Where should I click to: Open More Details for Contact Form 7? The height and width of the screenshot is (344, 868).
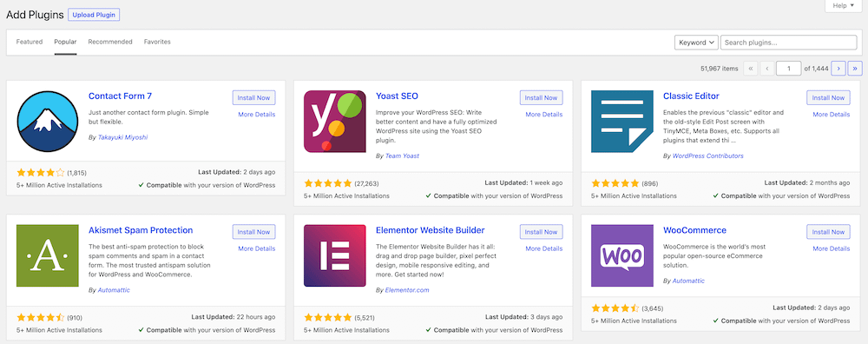pos(257,115)
